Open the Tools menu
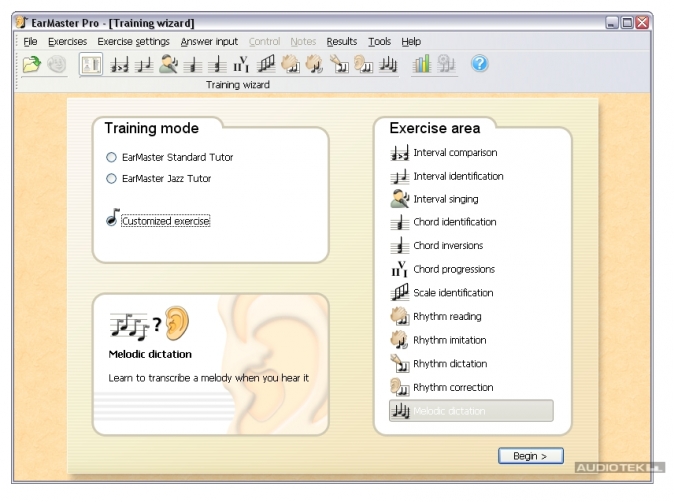 pyautogui.click(x=380, y=42)
